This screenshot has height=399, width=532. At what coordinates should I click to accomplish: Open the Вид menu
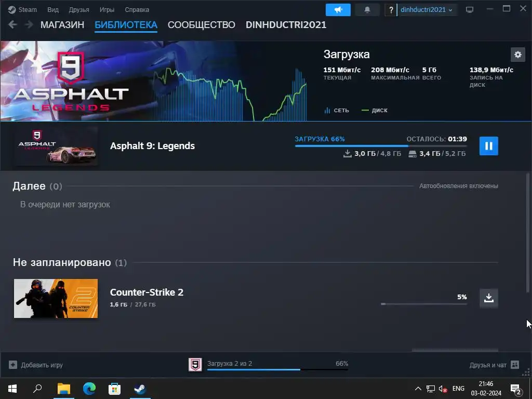coord(53,9)
